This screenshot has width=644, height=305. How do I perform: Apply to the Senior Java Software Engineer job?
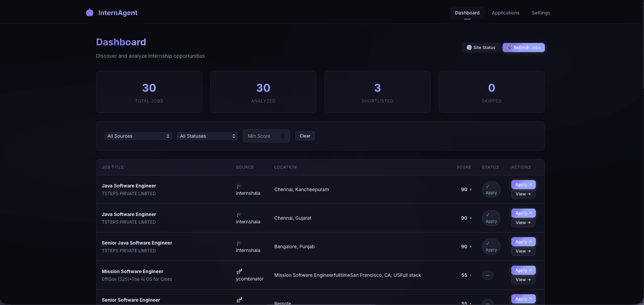523,242
